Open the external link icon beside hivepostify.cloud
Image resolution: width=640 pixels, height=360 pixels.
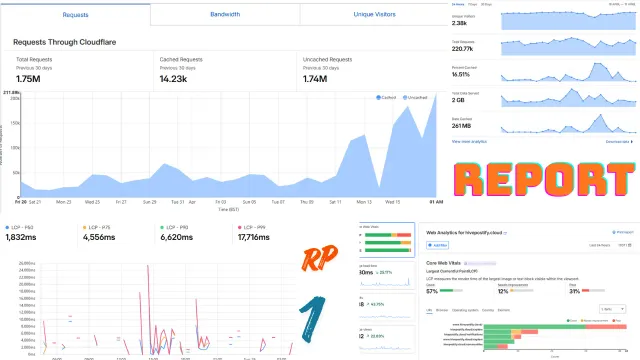505,233
